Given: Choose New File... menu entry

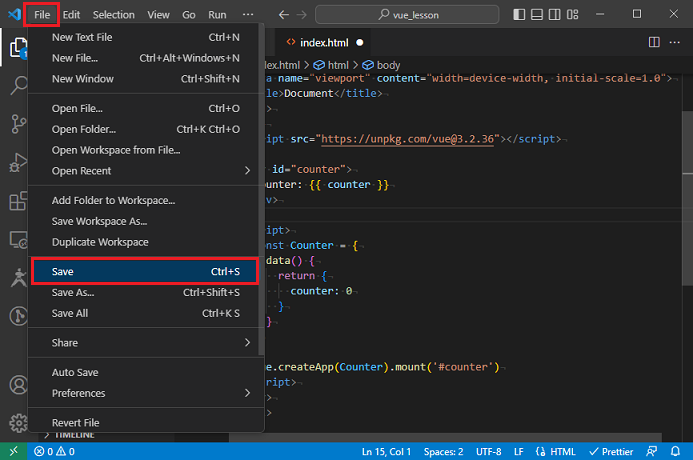Looking at the screenshot, I should coord(146,58).
